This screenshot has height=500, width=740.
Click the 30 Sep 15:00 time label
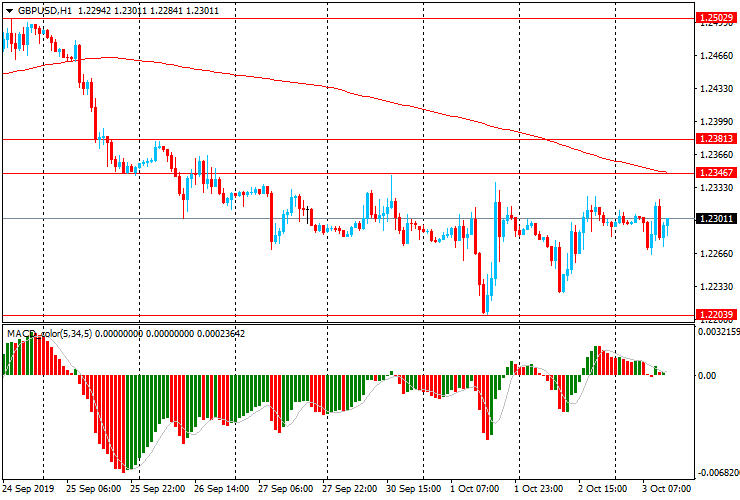pos(414,489)
